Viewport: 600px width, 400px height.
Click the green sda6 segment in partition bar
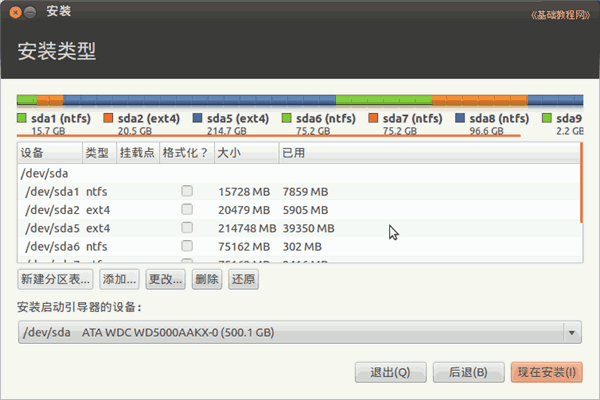pos(384,100)
